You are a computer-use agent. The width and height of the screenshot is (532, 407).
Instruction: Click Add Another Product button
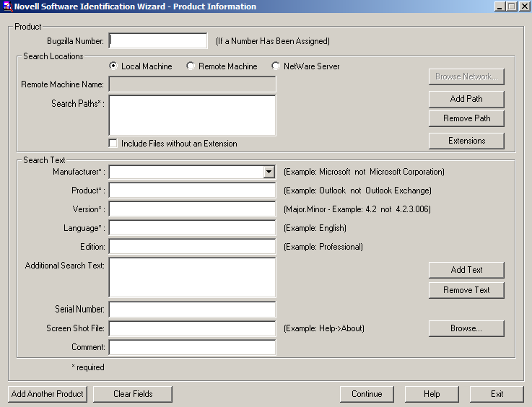(48, 394)
